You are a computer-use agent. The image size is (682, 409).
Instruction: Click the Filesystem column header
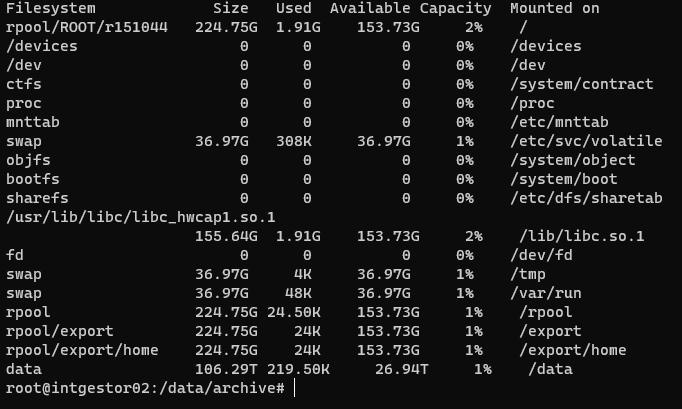point(51,8)
